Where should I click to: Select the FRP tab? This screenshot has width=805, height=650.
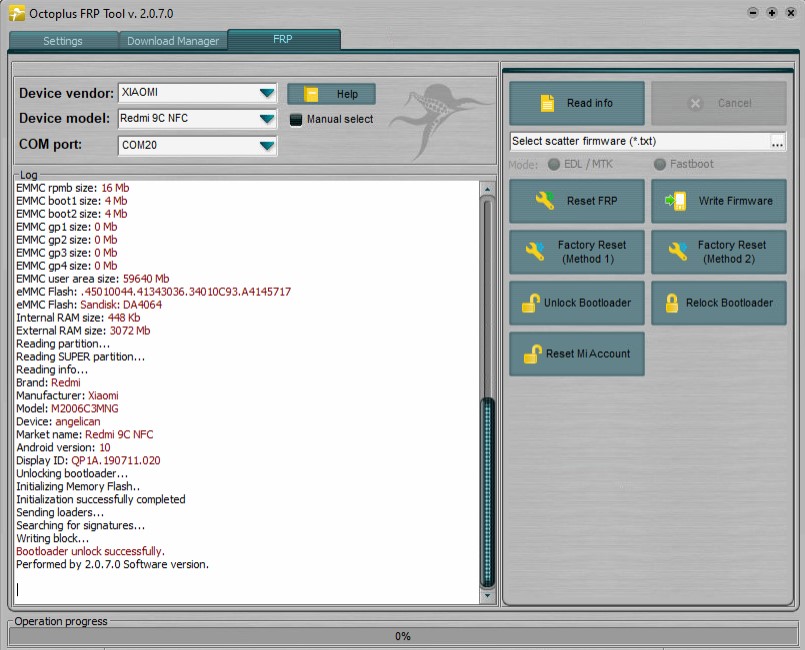pos(284,40)
